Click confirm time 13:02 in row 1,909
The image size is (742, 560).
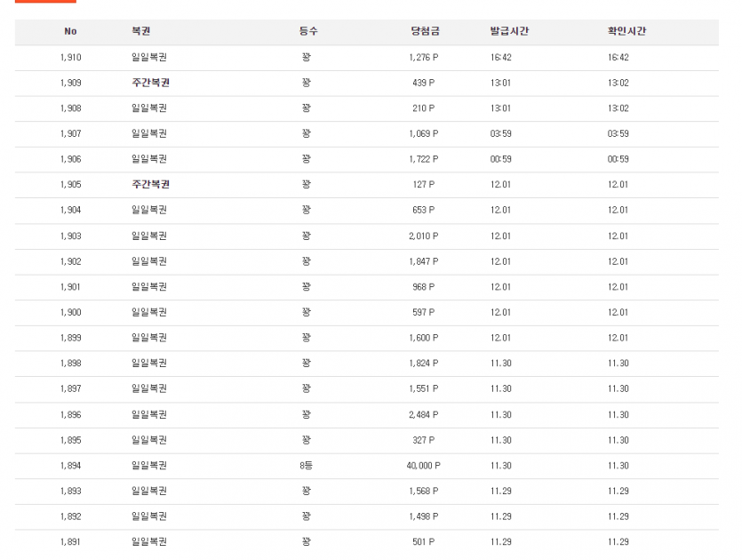click(618, 83)
